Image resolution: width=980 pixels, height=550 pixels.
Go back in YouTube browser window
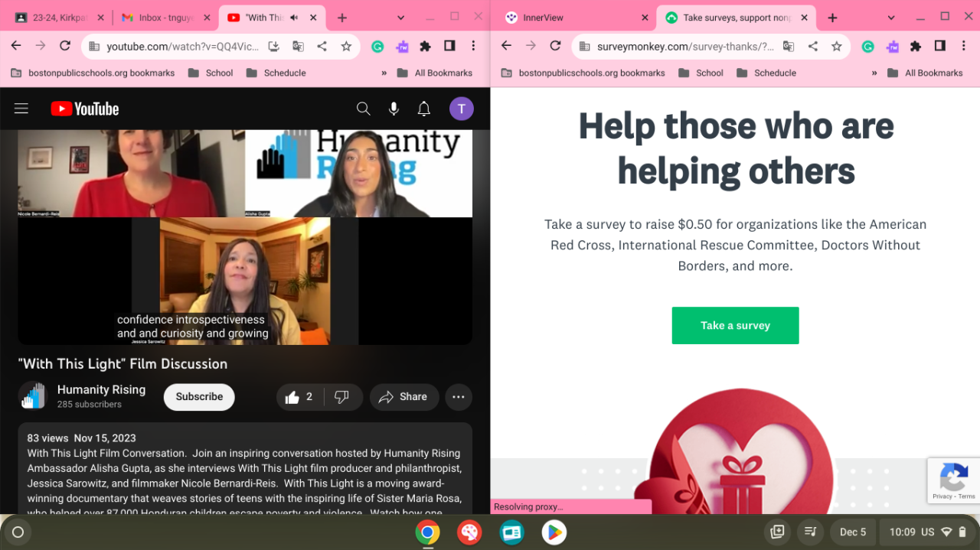coord(16,46)
